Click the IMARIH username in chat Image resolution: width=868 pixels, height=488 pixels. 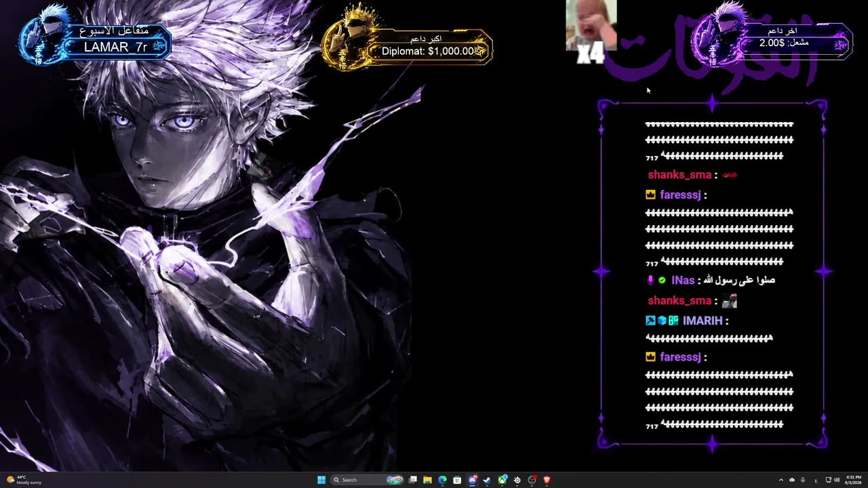tap(703, 321)
